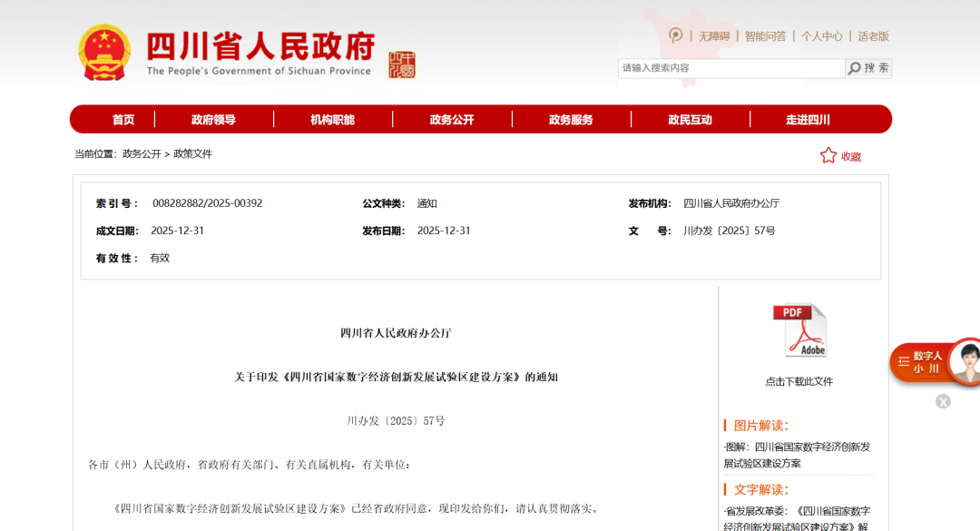
Task: Click the red seal stamp icon
Action: (x=402, y=64)
